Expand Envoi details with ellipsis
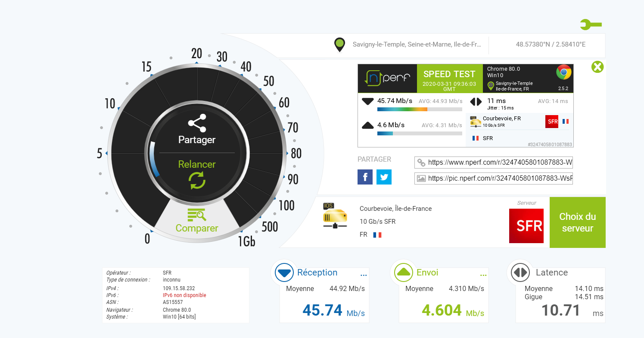The image size is (644, 338). tap(483, 275)
